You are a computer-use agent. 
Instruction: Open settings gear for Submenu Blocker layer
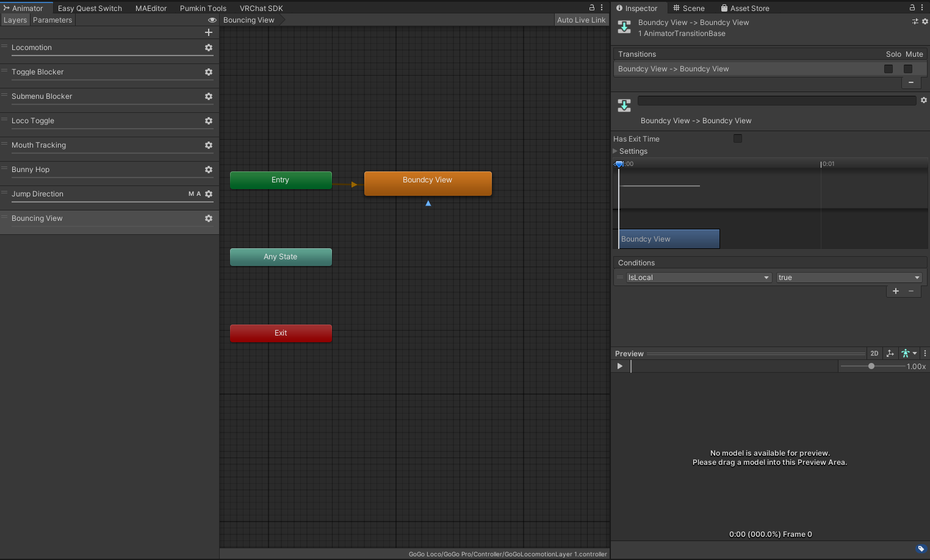[209, 96]
